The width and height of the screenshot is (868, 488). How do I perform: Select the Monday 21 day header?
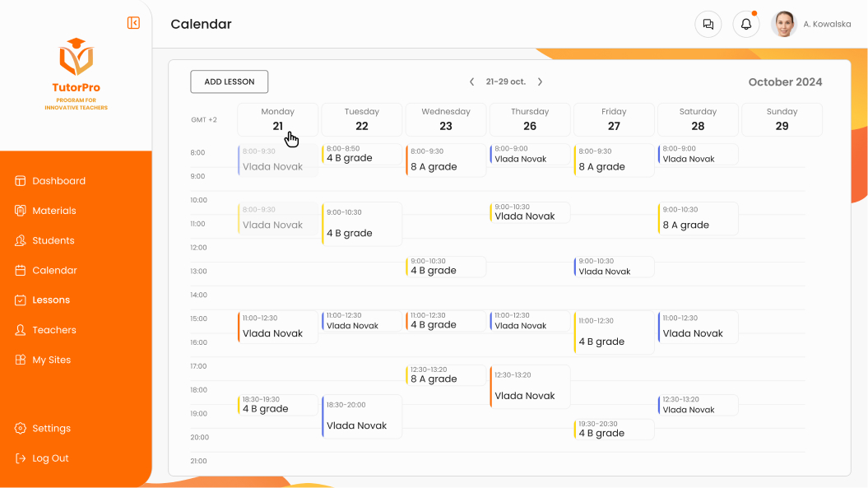coord(278,119)
